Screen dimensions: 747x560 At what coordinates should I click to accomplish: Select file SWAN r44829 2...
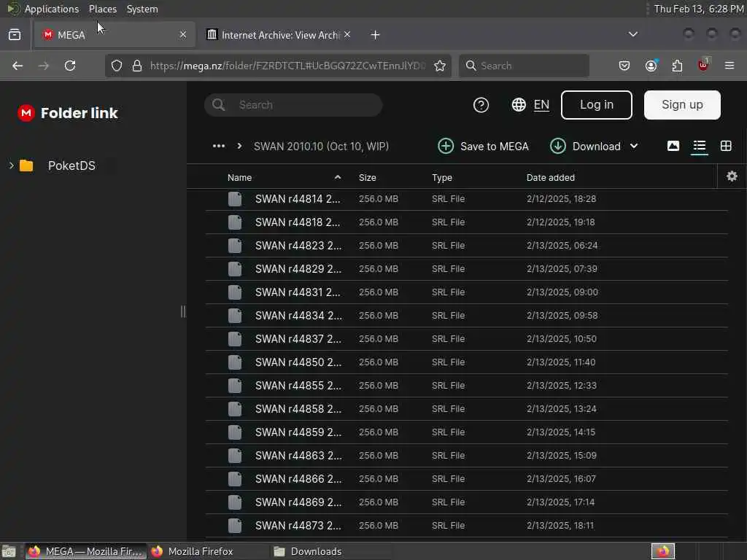[x=466, y=269]
